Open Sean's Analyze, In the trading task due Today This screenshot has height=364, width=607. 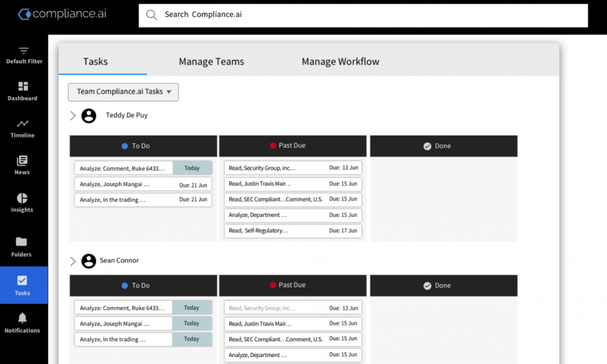point(143,339)
